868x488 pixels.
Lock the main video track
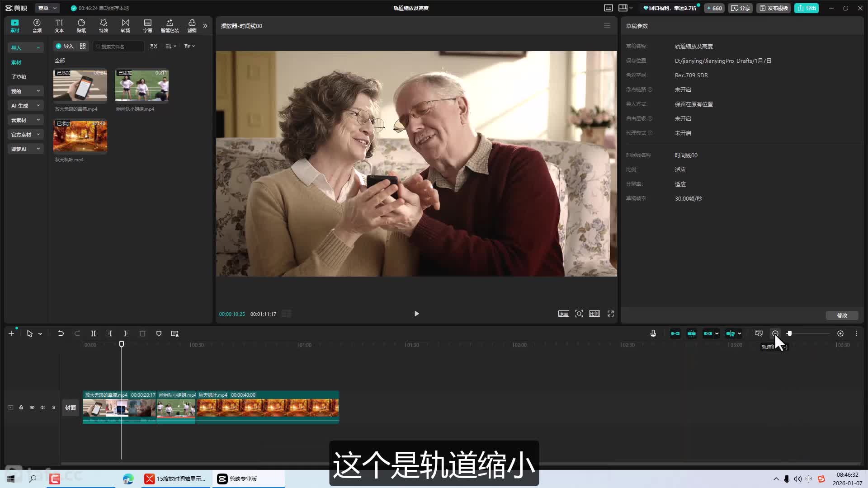(21, 408)
